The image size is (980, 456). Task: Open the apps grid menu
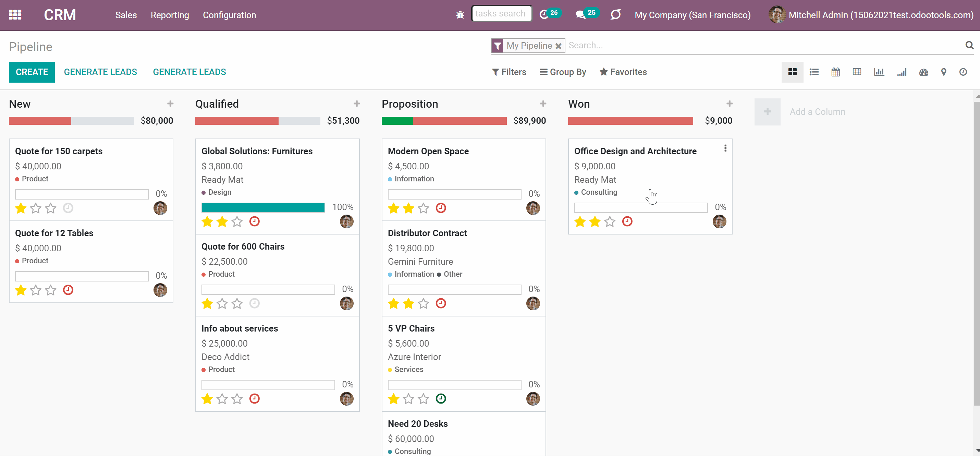(x=15, y=15)
